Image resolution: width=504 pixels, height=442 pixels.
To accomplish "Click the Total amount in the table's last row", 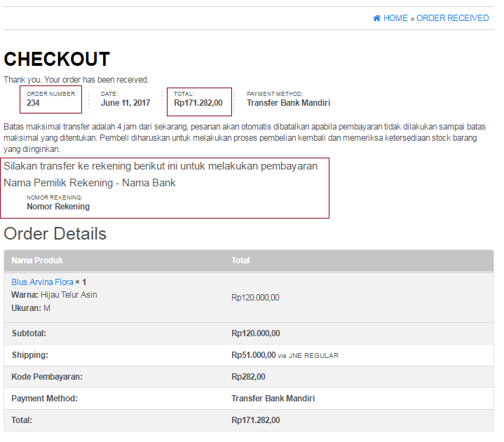I will (x=255, y=420).
